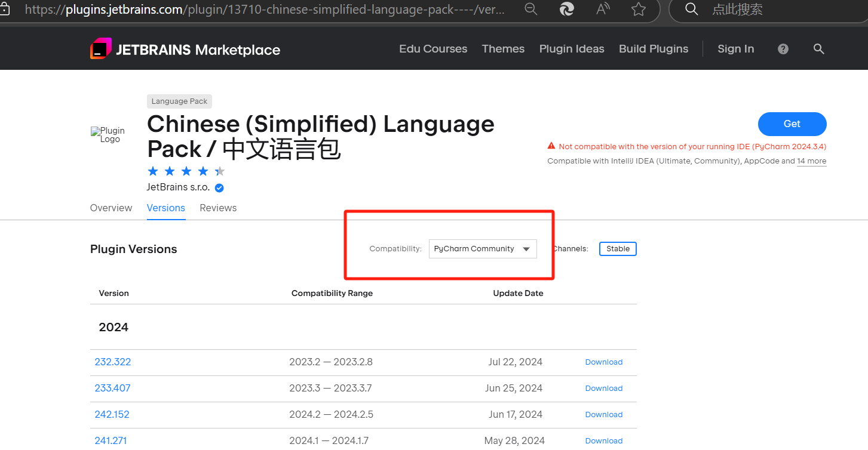868x450 pixels.
Task: Open version 241.271 link
Action: click(111, 440)
